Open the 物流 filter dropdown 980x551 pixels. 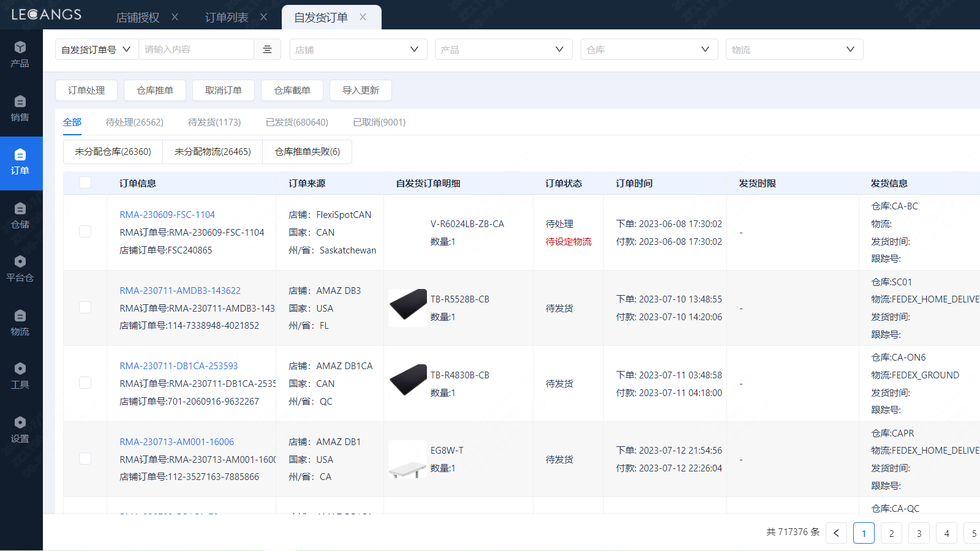(x=794, y=50)
